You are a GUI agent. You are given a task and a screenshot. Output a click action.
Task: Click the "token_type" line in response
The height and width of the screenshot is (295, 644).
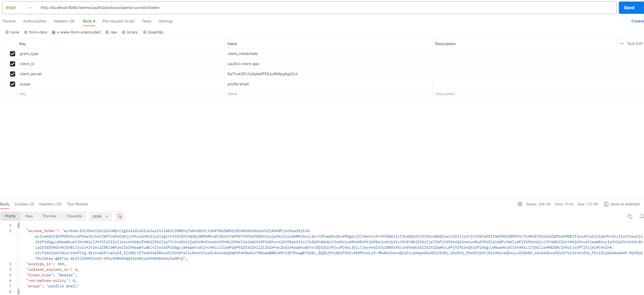(x=52, y=275)
